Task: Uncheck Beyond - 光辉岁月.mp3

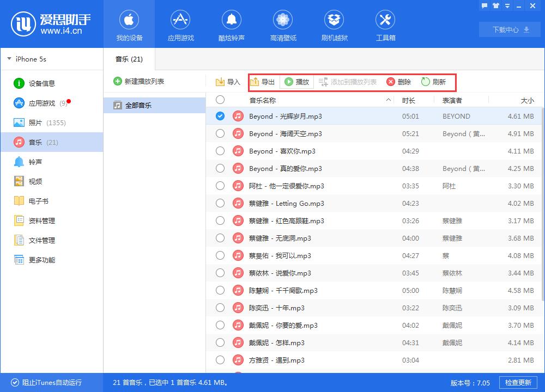Action: pos(220,116)
